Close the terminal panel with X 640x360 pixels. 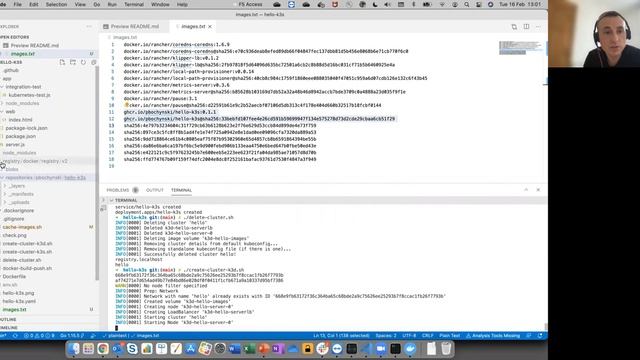(x=538, y=190)
